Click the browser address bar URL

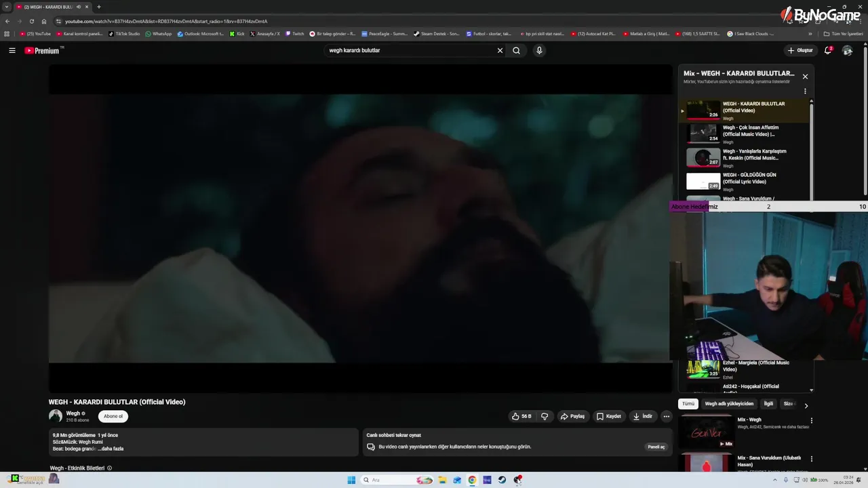(x=166, y=21)
